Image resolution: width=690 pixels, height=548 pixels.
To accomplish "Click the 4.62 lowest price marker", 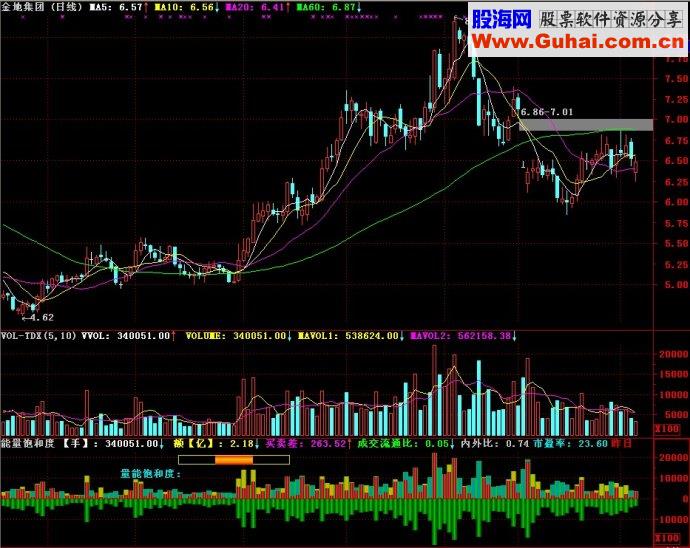I will (x=38, y=317).
